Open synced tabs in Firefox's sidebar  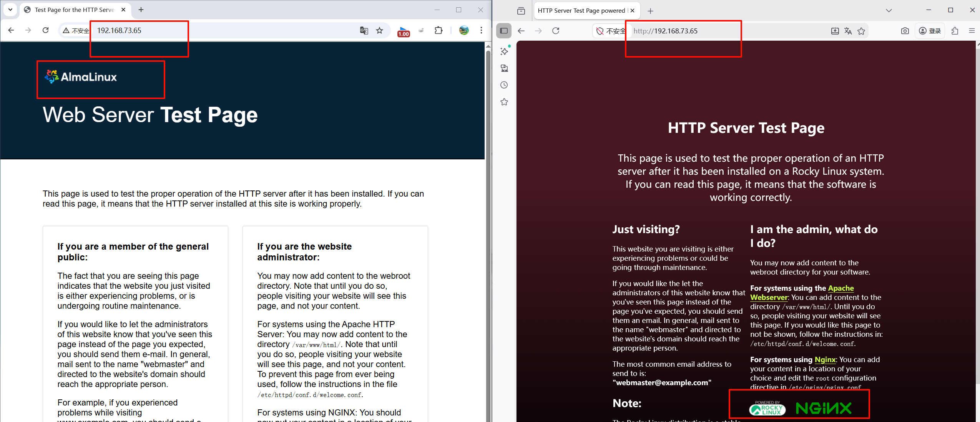[x=504, y=68]
